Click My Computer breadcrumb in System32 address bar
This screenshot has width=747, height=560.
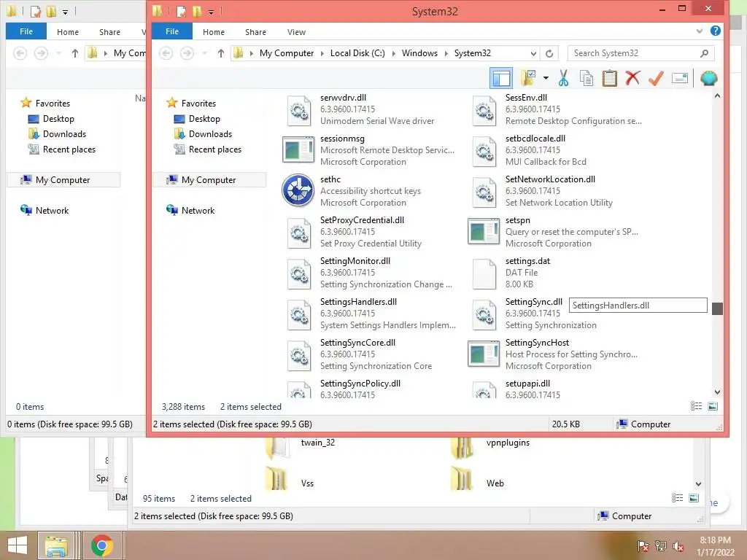point(286,53)
